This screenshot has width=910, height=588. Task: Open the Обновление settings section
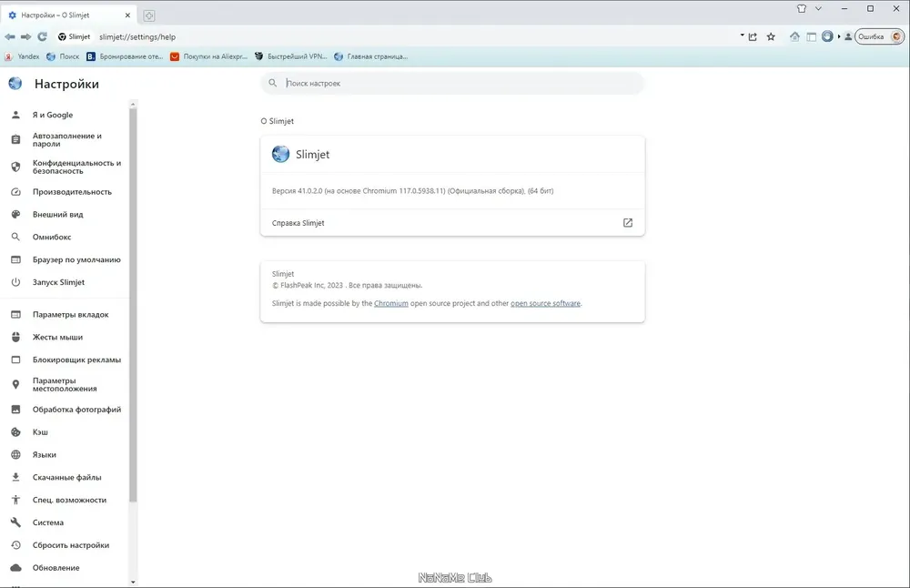(x=65, y=568)
